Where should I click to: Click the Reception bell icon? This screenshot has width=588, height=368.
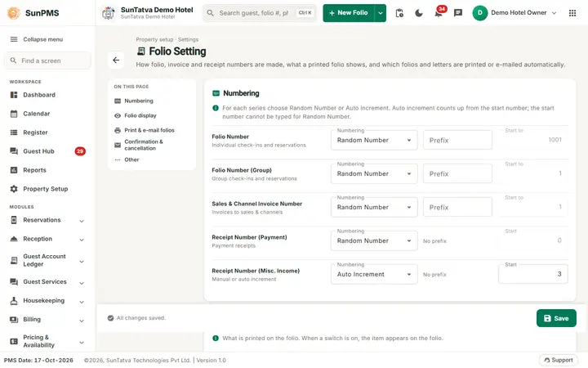coord(14,239)
